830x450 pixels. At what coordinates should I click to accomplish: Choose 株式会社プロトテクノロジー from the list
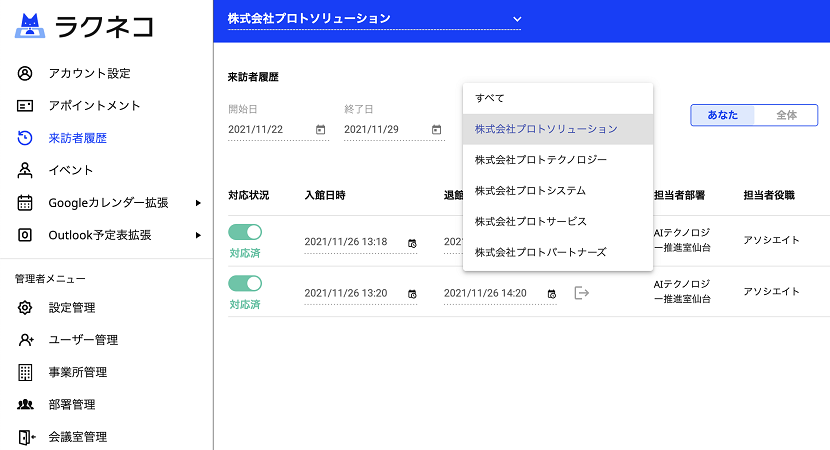[x=558, y=160]
